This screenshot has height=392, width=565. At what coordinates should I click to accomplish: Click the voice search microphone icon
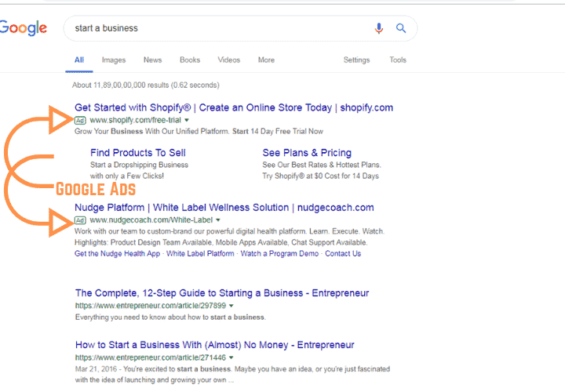(x=379, y=28)
